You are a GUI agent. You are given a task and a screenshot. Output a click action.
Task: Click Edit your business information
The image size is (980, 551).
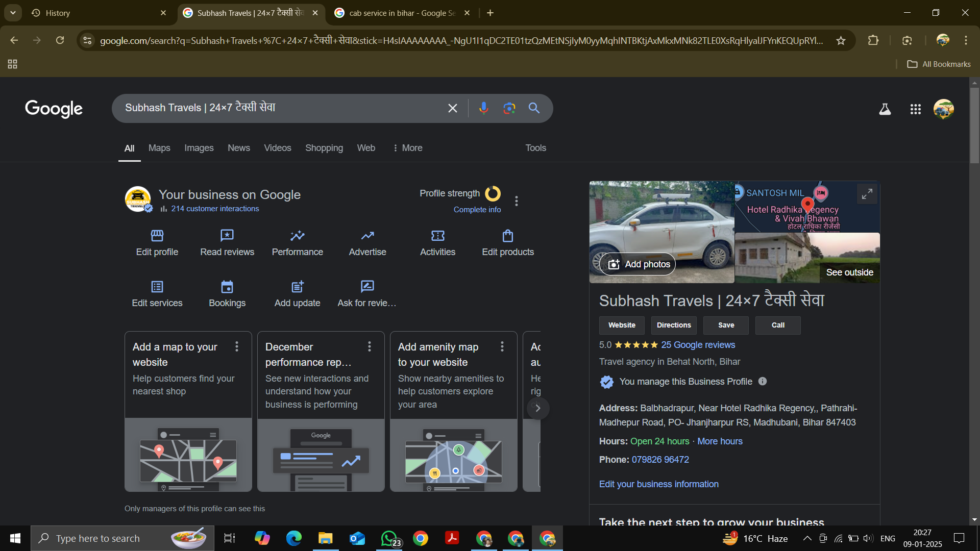coord(658,484)
